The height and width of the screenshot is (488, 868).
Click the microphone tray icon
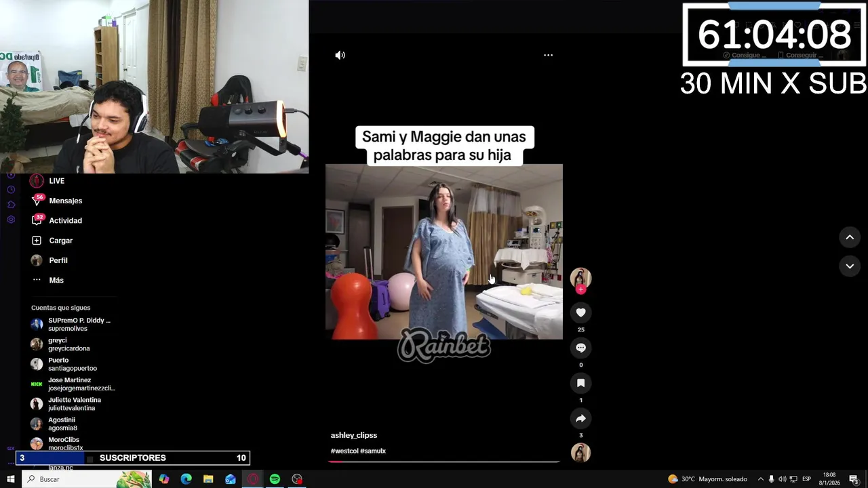pos(771,479)
